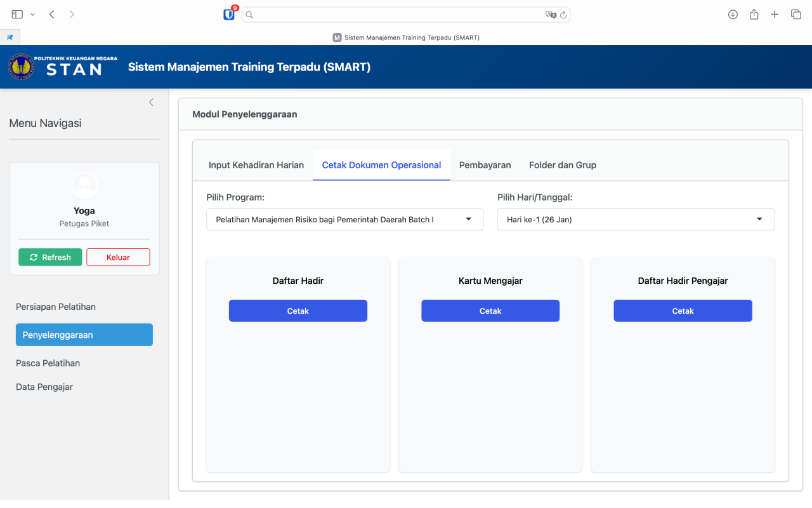Show tab overview icon

click(x=796, y=15)
